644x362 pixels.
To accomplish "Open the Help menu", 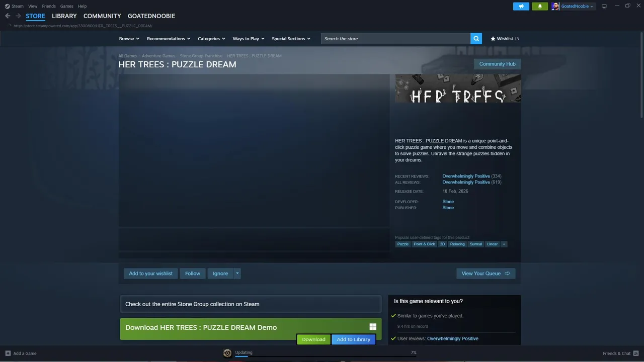I will click(82, 6).
